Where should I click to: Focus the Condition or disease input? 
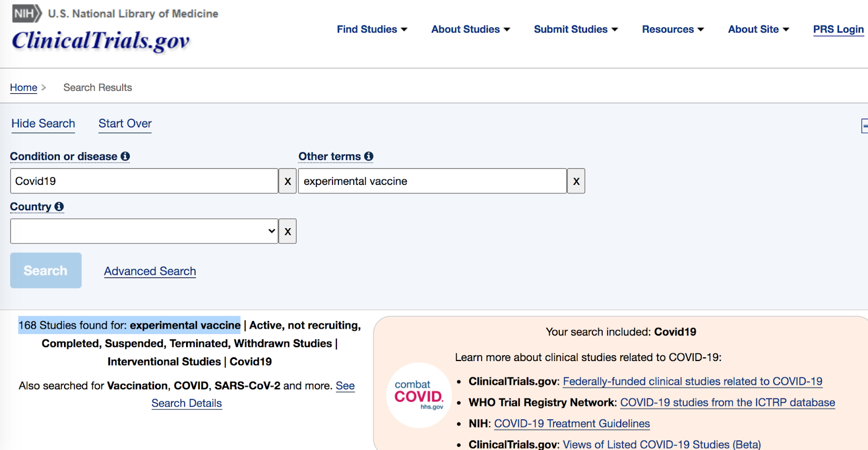(144, 181)
